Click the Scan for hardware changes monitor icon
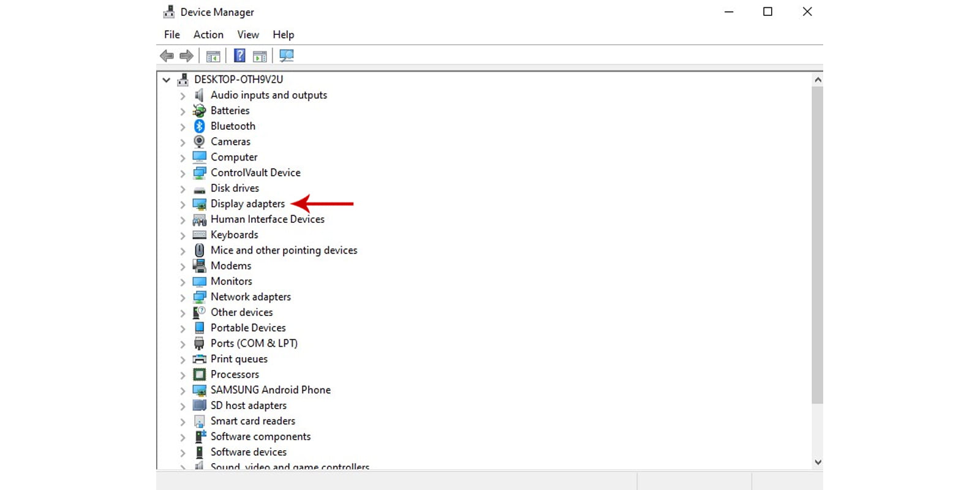This screenshot has height=490, width=980. [x=286, y=56]
